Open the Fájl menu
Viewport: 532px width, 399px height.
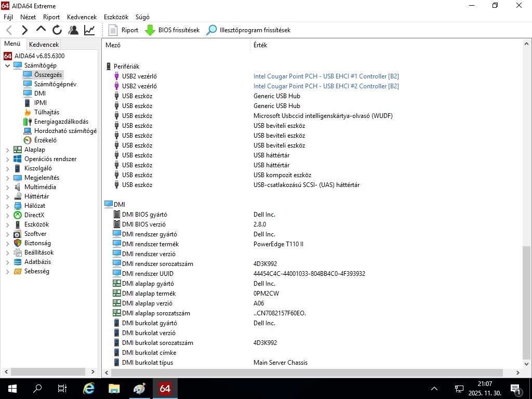[x=8, y=17]
